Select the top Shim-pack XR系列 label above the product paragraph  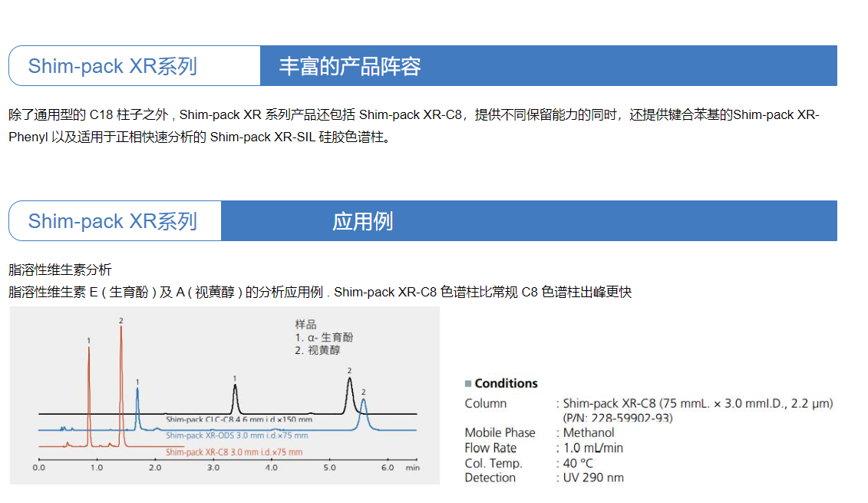[113, 66]
